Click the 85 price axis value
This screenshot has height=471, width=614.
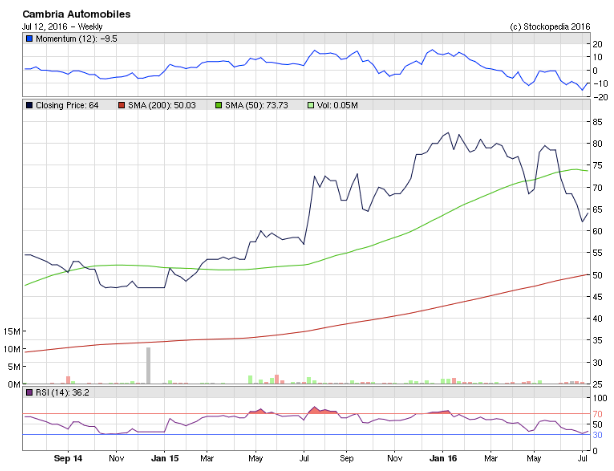[x=597, y=122]
